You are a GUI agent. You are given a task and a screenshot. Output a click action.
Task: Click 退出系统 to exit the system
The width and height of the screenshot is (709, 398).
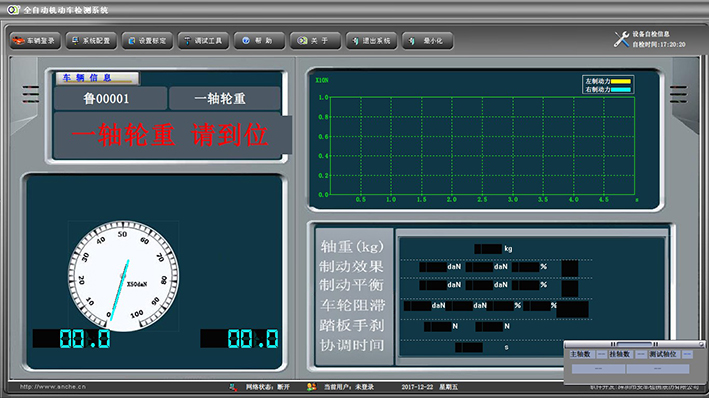point(371,41)
